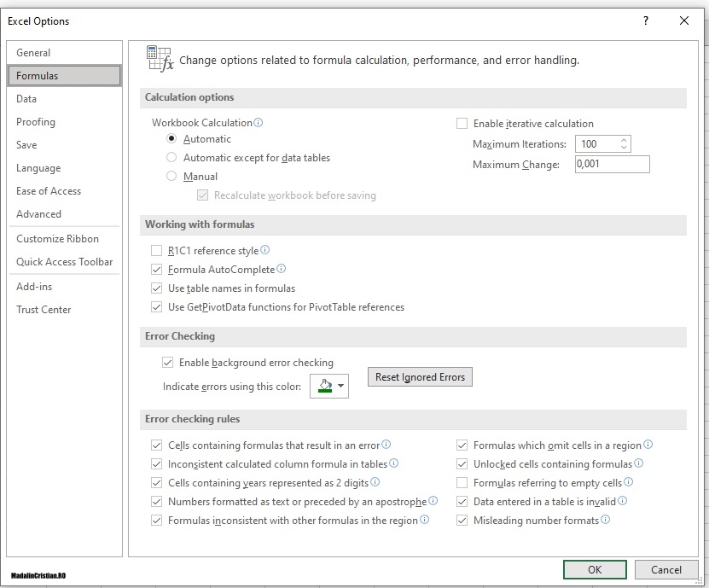The image size is (709, 588).
Task: Click the info icon beside R1C1 reference style
Action: [264, 251]
